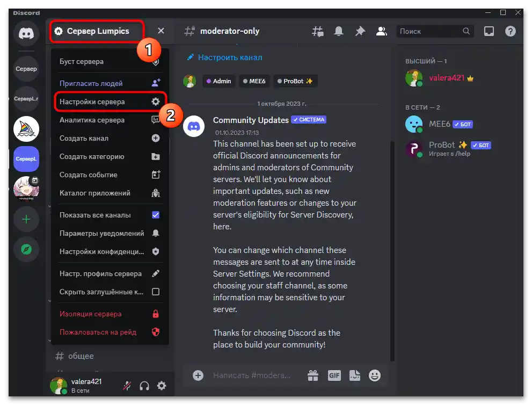Open Настройки сервера menu entry
Image resolution: width=532 pixels, height=405 pixels.
pos(110,102)
